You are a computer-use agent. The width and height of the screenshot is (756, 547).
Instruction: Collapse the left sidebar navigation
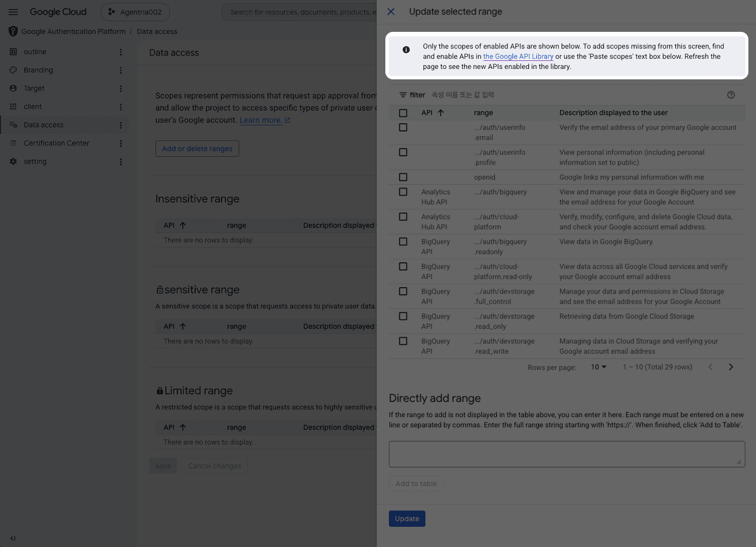click(x=13, y=538)
